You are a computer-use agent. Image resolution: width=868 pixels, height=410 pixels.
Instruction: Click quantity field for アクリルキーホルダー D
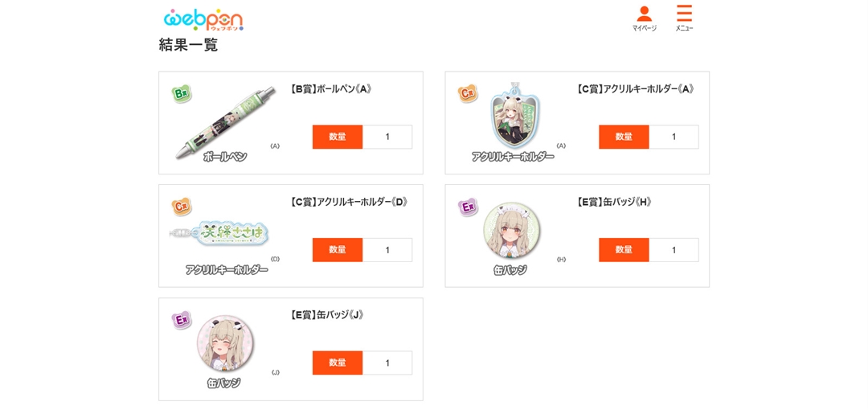[387, 250]
